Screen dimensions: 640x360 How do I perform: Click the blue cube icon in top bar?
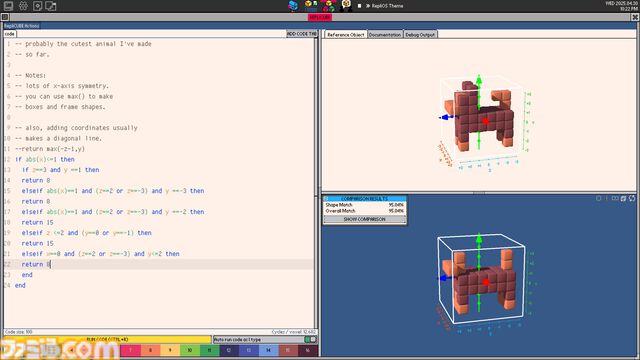pos(293,6)
